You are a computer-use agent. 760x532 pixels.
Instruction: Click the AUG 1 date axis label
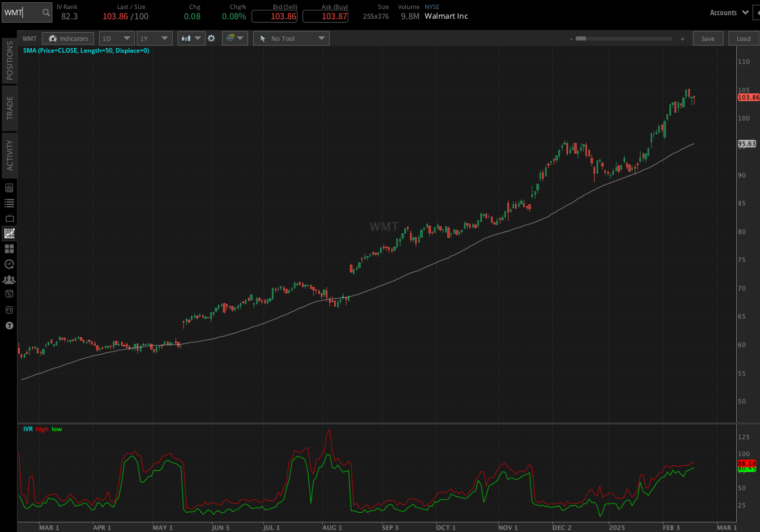[332, 527]
